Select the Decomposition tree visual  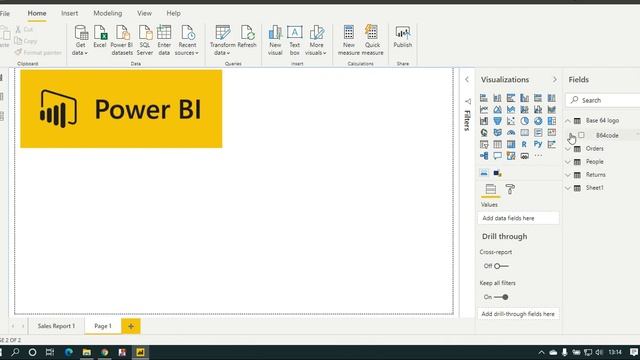[484, 156]
